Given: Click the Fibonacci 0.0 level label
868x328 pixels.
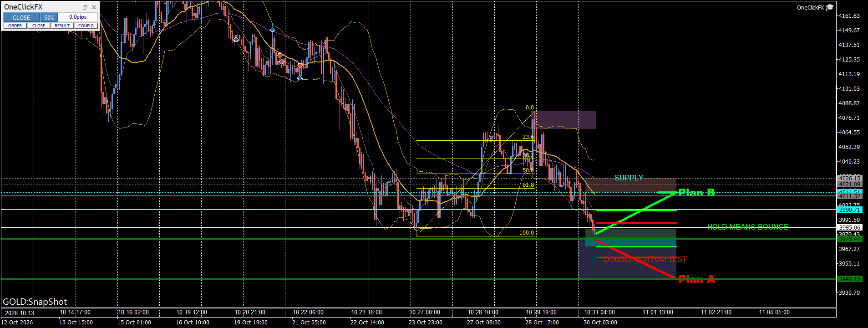Looking at the screenshot, I should 530,108.
